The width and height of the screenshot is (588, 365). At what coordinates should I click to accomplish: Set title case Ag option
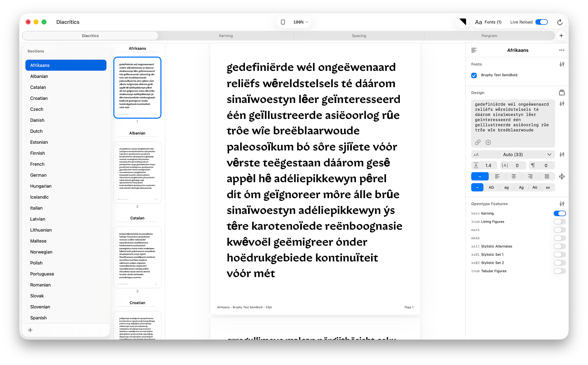pos(521,187)
